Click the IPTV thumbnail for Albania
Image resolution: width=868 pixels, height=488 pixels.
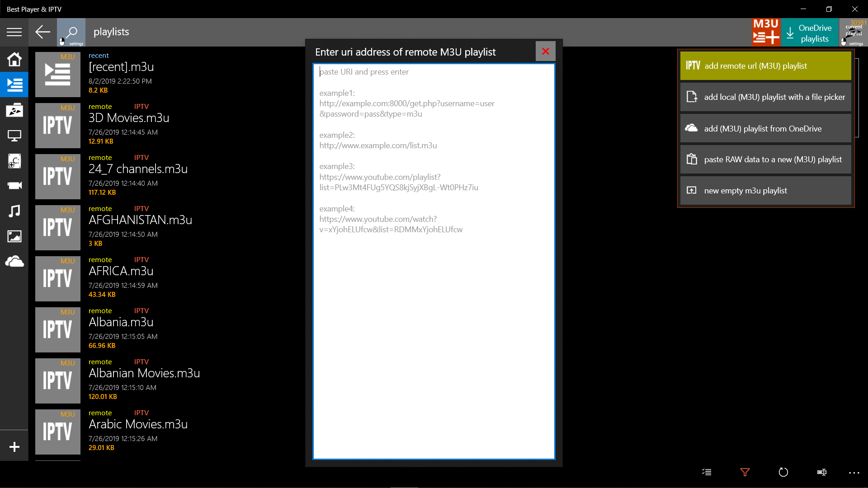58,330
